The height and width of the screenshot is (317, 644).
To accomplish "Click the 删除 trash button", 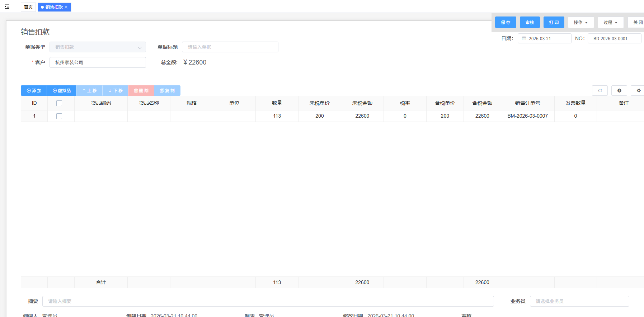I will pyautogui.click(x=141, y=91).
